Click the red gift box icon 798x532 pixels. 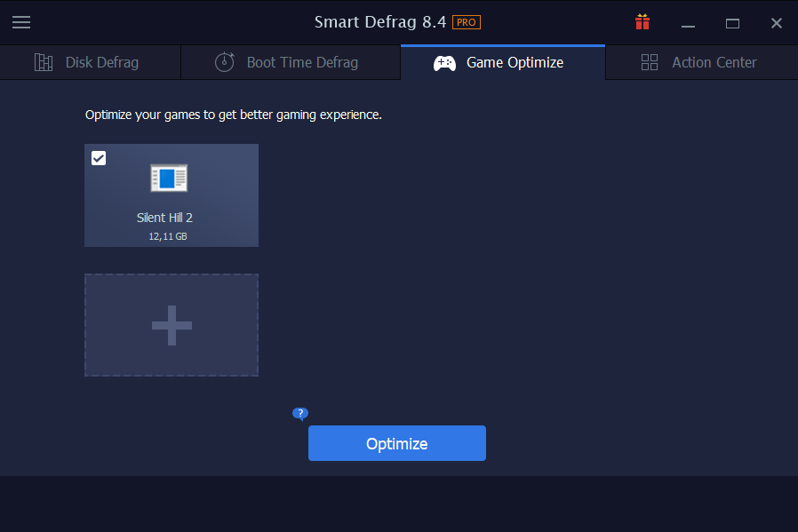coord(642,22)
